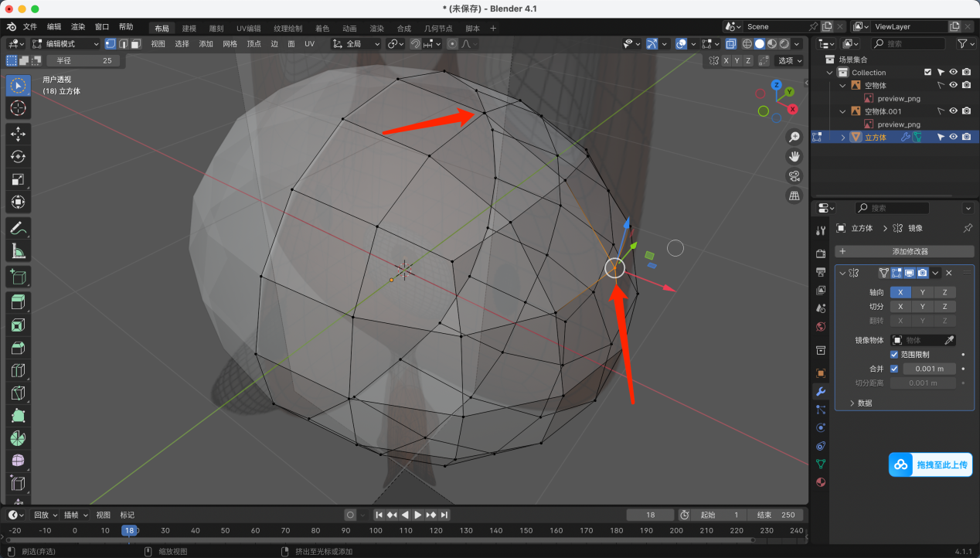Open the Material properties tab

pyautogui.click(x=821, y=482)
